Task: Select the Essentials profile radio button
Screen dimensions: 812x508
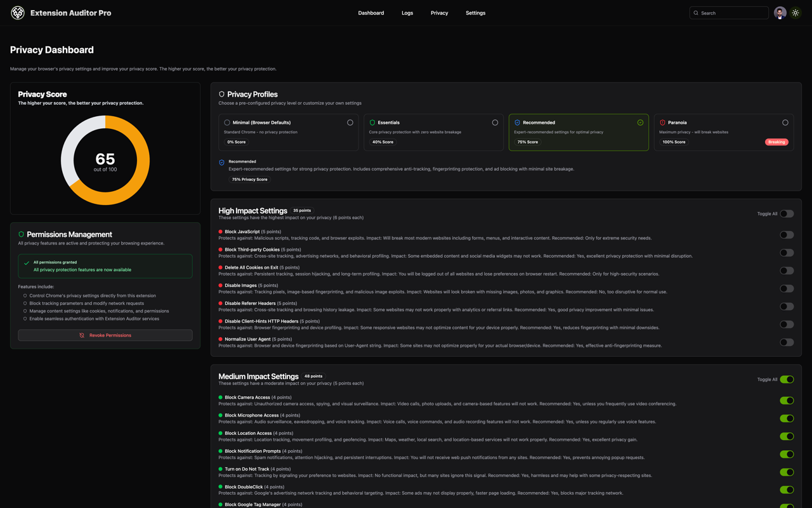Action: (x=495, y=123)
